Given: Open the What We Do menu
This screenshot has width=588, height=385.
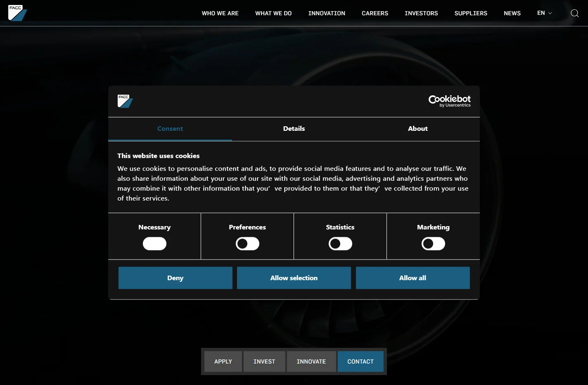Looking at the screenshot, I should click(x=273, y=13).
